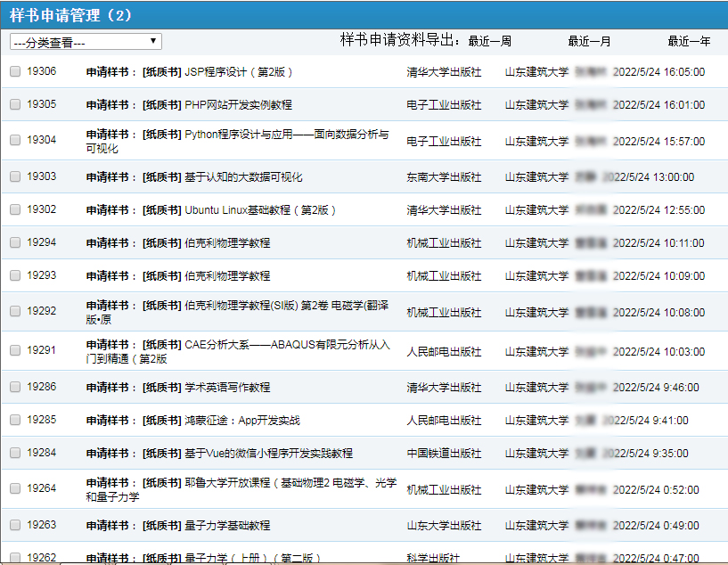Screen dimensions: 728x565
Task: Open 量子力学基础教程 request
Action: coord(226,526)
